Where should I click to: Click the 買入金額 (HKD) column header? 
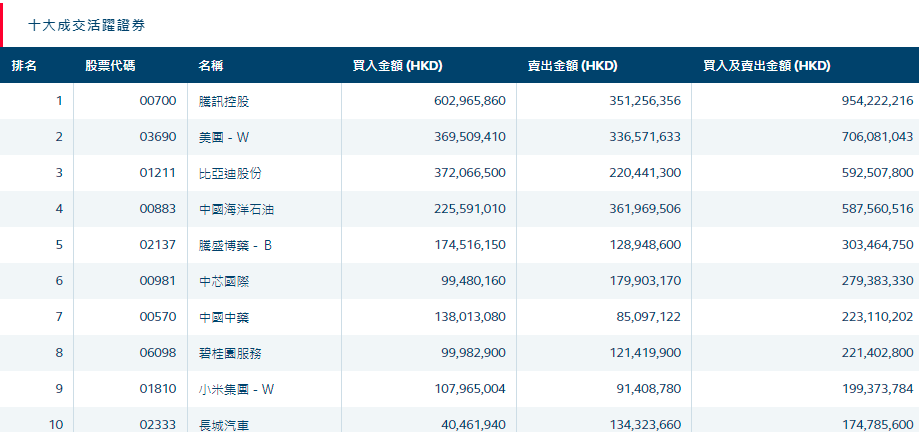coord(397,66)
